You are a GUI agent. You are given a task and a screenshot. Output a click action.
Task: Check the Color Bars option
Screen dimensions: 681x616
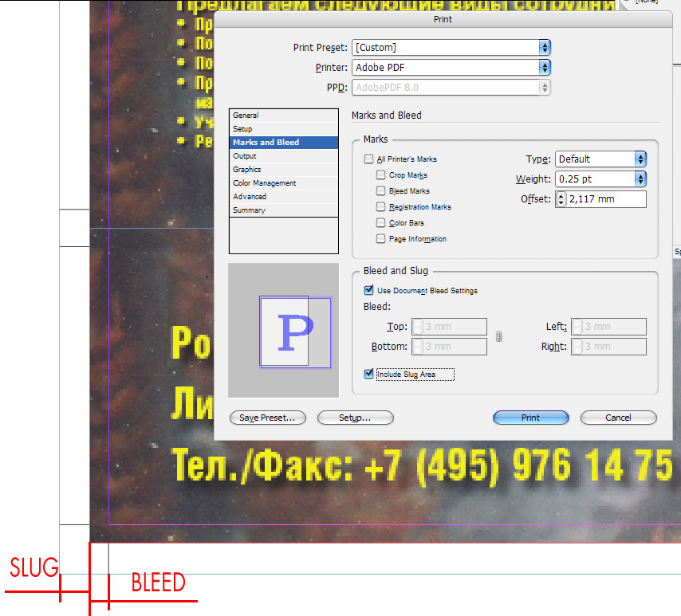coord(380,222)
